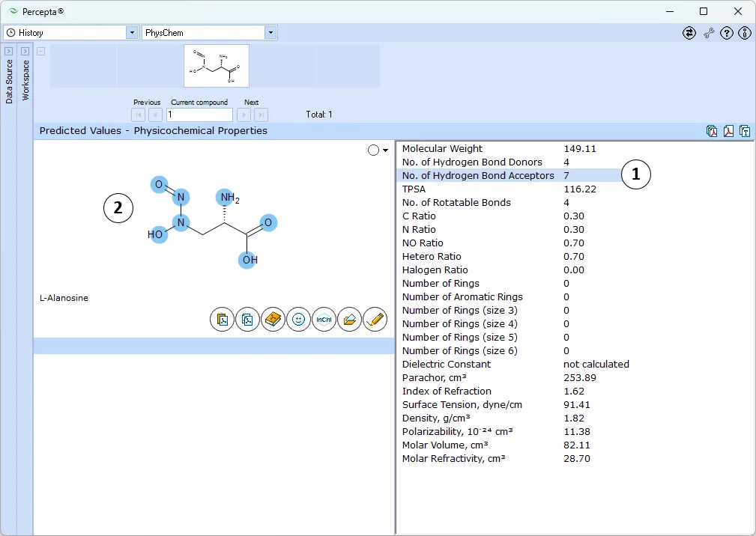Click the swap arrows icon in top toolbar

tap(689, 33)
